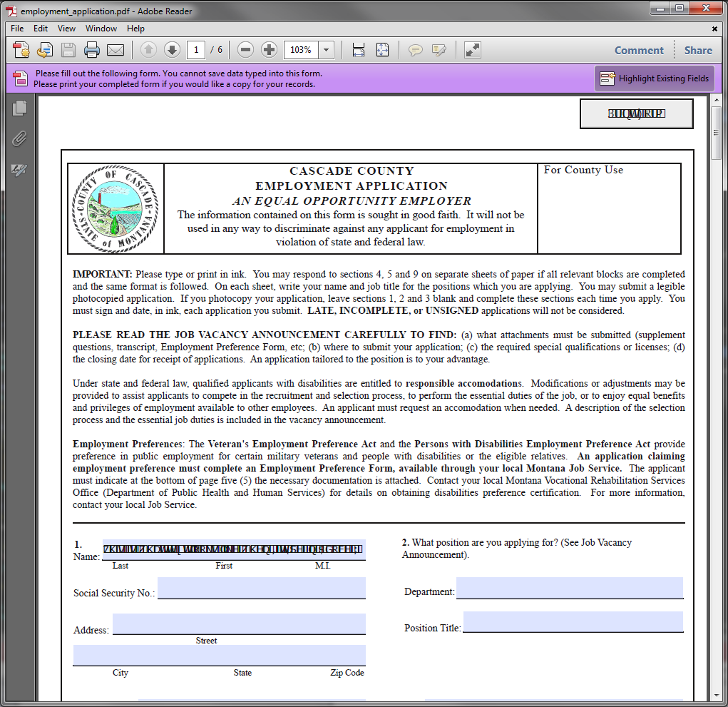Toggle Highlight Existing Fields
This screenshot has width=728, height=707.
click(x=655, y=78)
